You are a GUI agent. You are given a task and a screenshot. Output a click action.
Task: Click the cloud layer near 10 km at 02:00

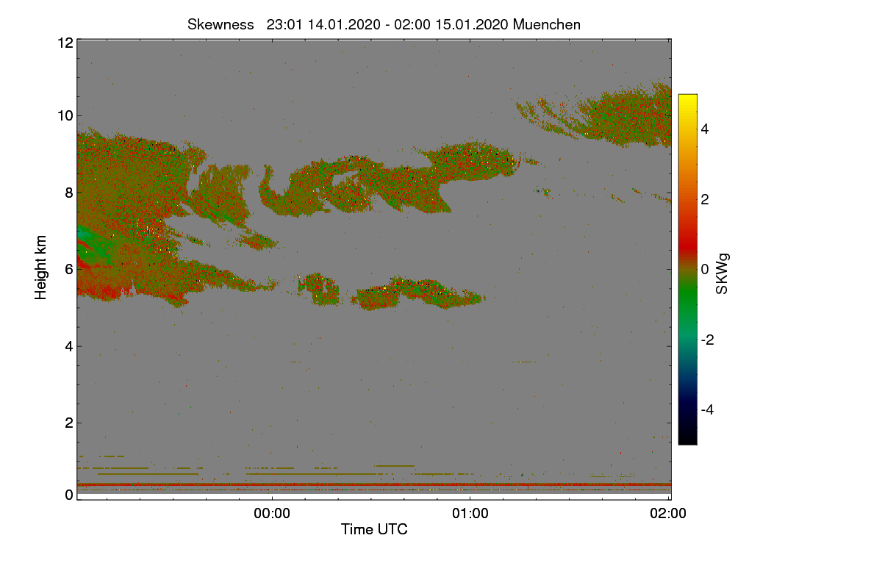(632, 116)
